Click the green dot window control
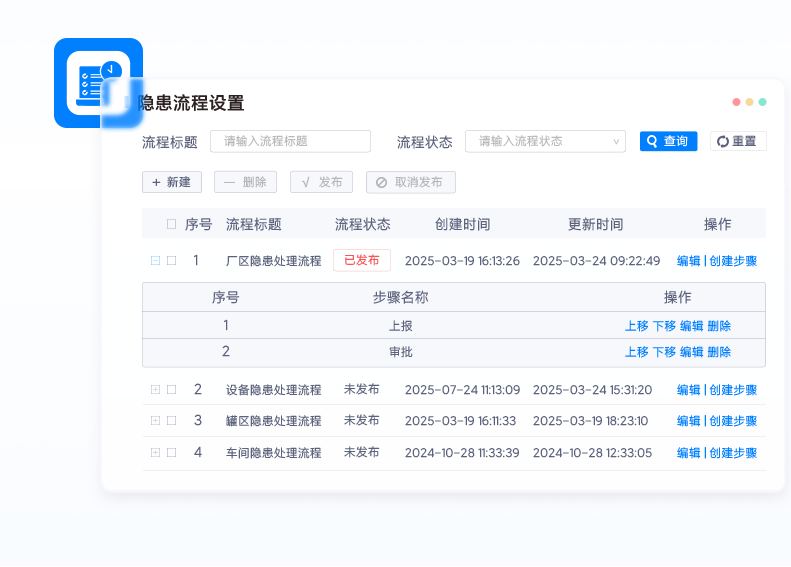Viewport: 791px width, 567px height. tap(762, 102)
